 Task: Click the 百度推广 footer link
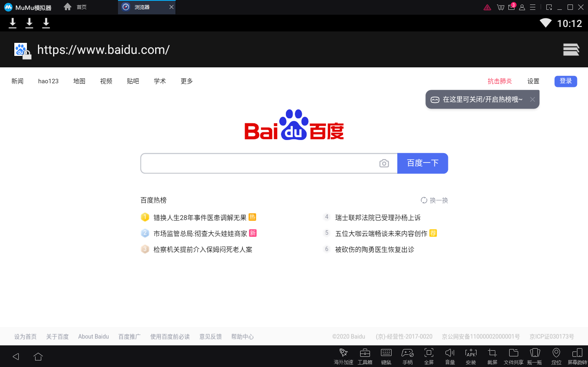pyautogui.click(x=129, y=337)
